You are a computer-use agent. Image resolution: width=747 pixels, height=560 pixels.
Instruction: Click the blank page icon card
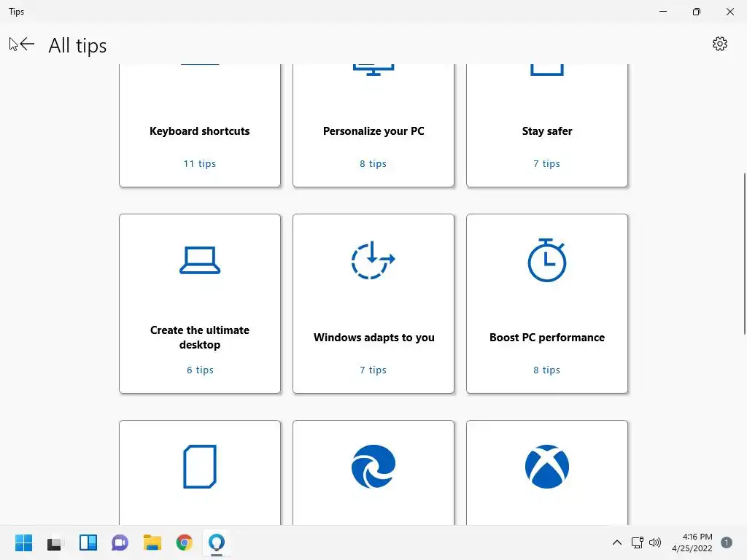point(200,467)
